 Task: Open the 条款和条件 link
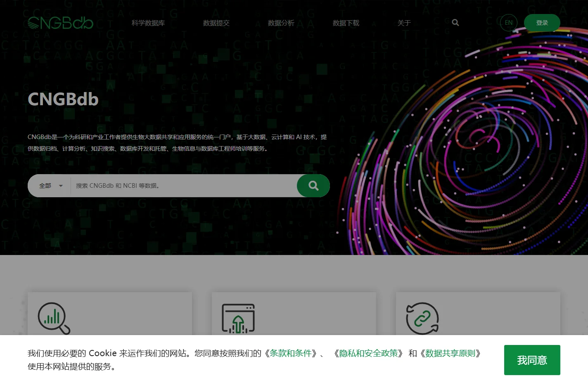(291, 353)
